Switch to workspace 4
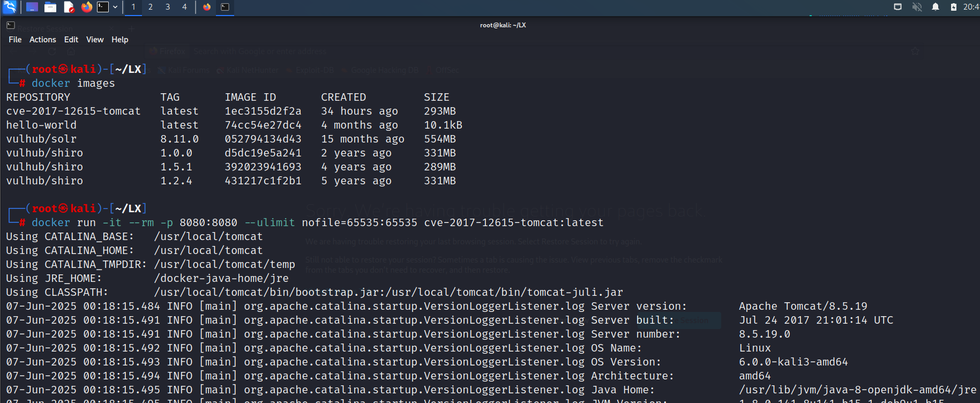Image resolution: width=980 pixels, height=403 pixels. [185, 7]
